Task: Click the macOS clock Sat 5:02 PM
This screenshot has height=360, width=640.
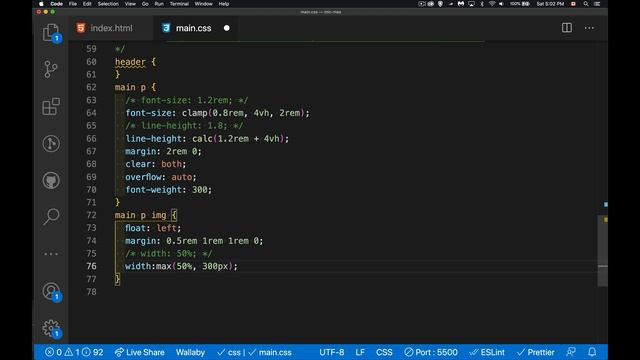Action: [x=550, y=4]
